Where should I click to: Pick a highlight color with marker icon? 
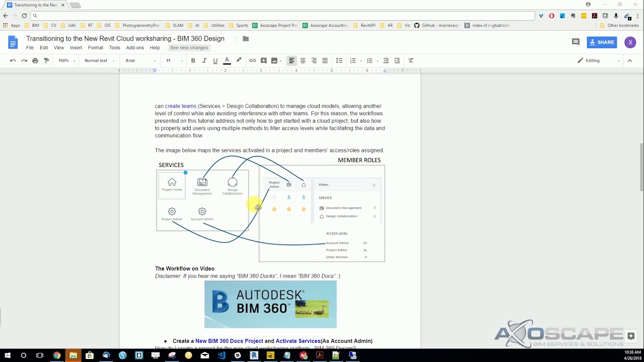[238, 60]
